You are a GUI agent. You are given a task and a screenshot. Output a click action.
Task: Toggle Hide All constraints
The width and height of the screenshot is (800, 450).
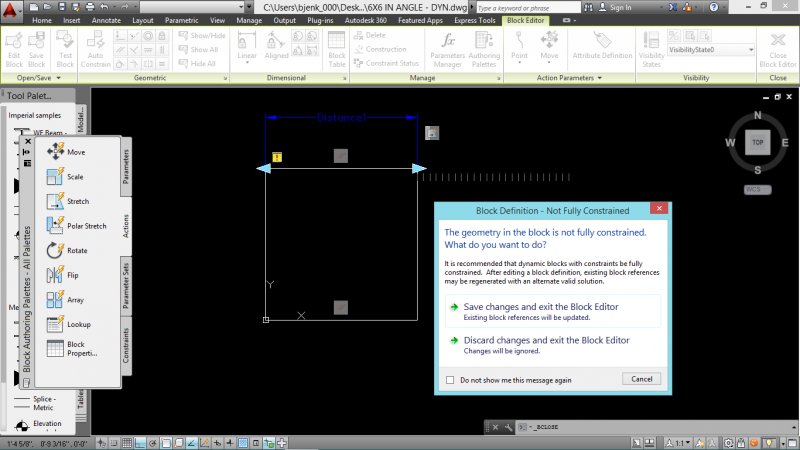tap(197, 63)
